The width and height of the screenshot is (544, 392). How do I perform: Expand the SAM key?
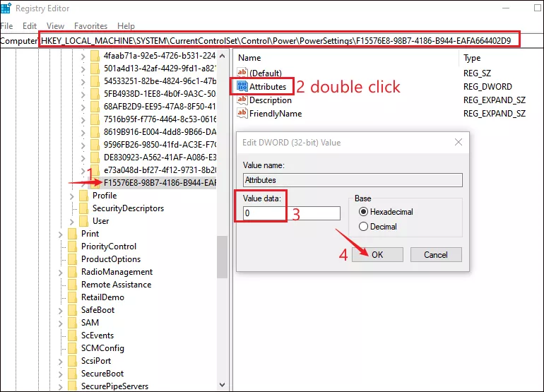pyautogui.click(x=60, y=323)
